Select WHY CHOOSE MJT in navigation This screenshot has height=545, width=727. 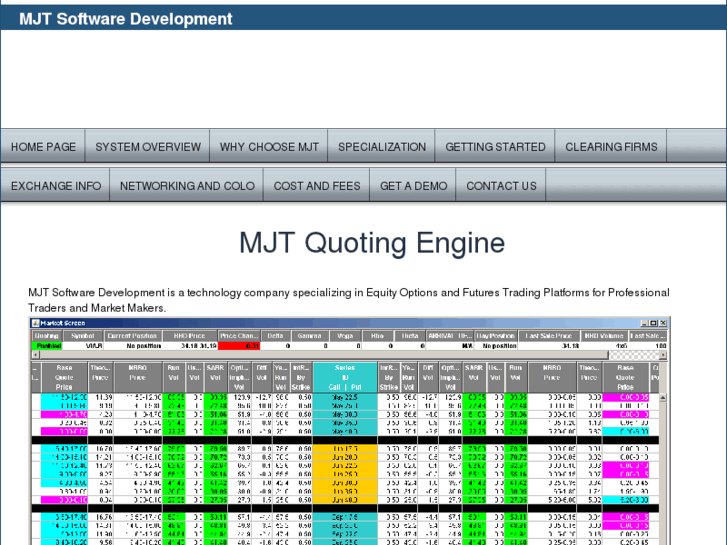(269, 146)
